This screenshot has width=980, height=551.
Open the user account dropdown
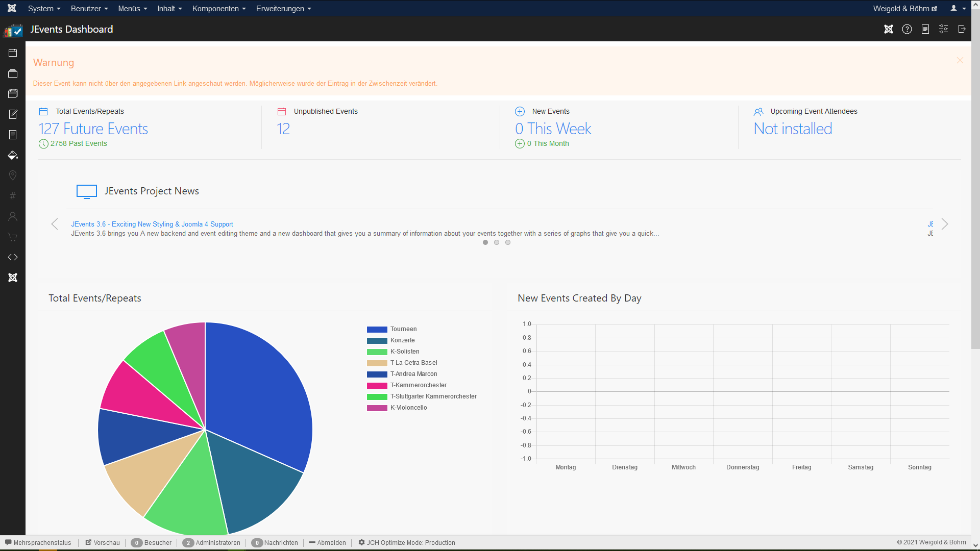958,9
